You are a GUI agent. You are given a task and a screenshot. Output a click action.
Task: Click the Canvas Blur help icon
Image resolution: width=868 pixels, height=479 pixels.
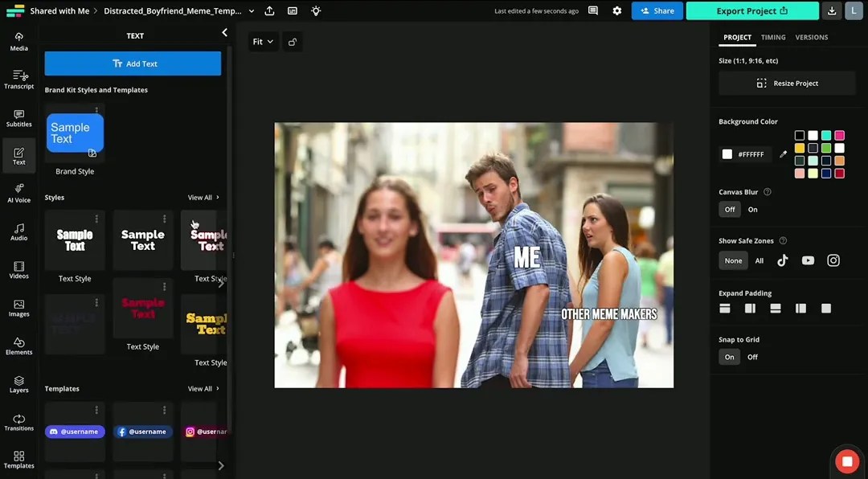(x=768, y=192)
